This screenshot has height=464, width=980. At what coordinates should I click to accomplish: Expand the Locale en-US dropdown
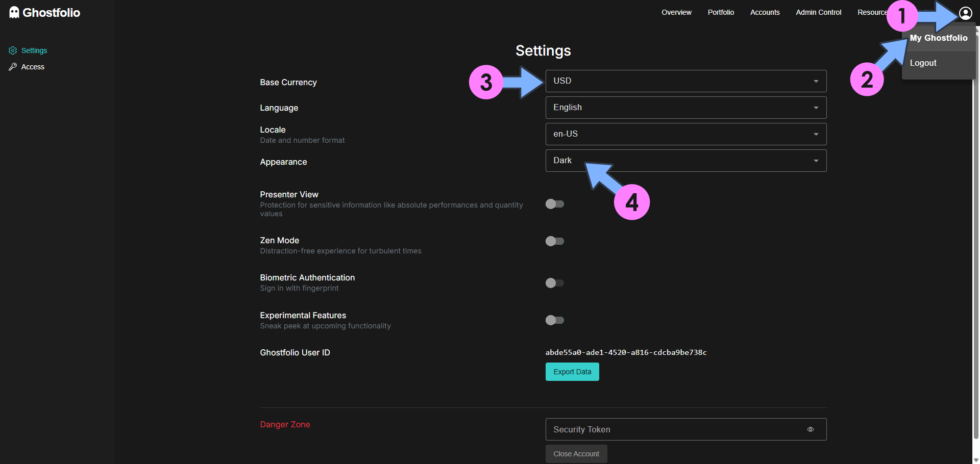685,134
